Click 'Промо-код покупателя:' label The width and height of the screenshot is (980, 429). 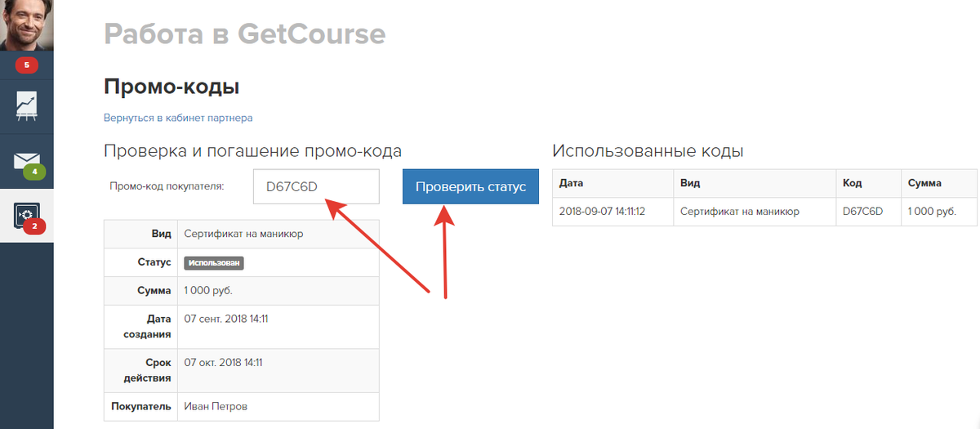pyautogui.click(x=167, y=186)
